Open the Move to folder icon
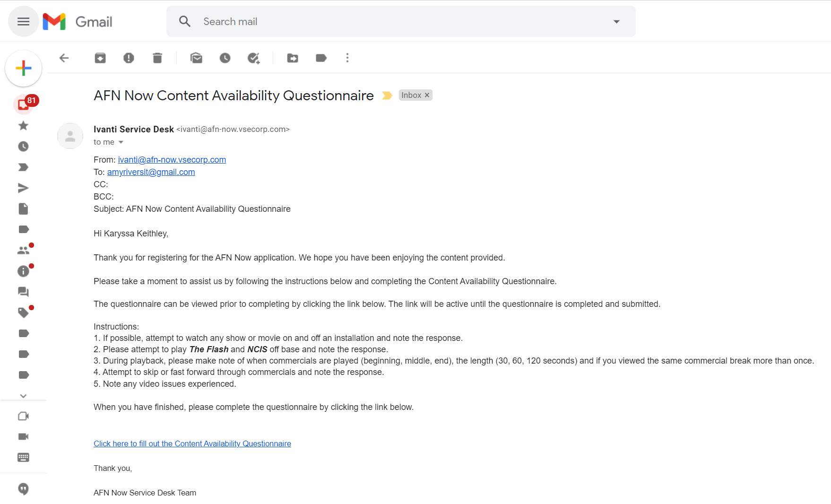 click(293, 58)
